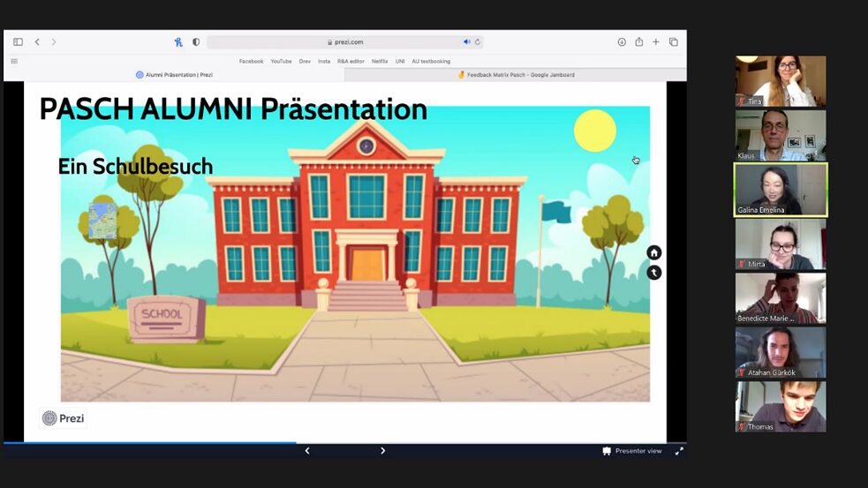Go to the previous Prezi slide
This screenshot has height=488, width=868.
tap(307, 451)
